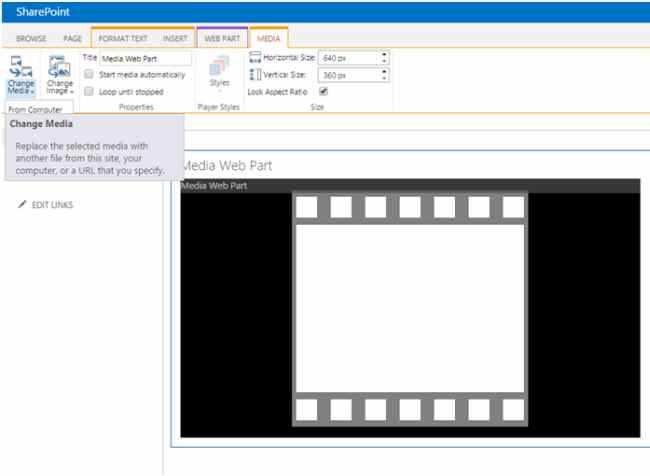The width and height of the screenshot is (650, 476).
Task: Click the large Media Web Part heading
Action: click(x=227, y=165)
